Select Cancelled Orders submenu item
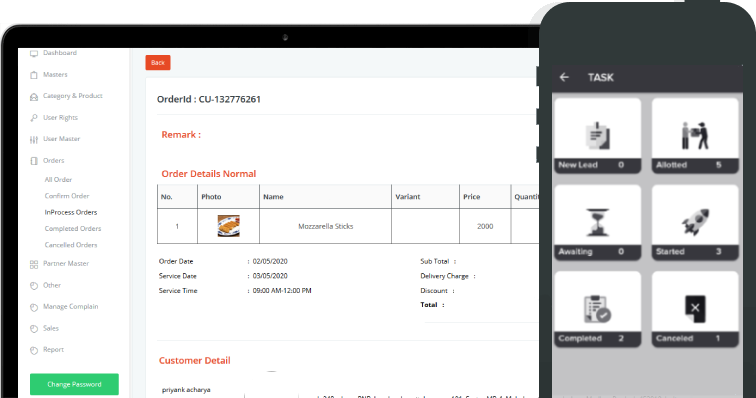This screenshot has height=398, width=756. (71, 245)
